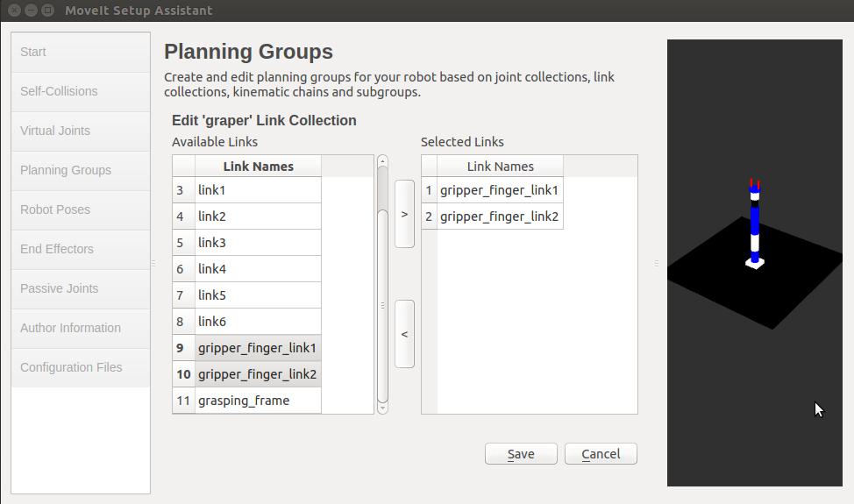Open Configuration Files step
This screenshot has width=854, height=504.
pos(81,367)
